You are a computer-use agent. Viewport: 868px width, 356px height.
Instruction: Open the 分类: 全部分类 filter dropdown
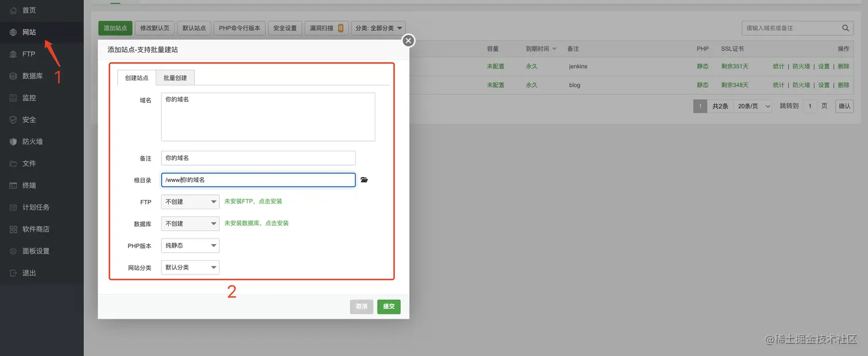tap(378, 28)
